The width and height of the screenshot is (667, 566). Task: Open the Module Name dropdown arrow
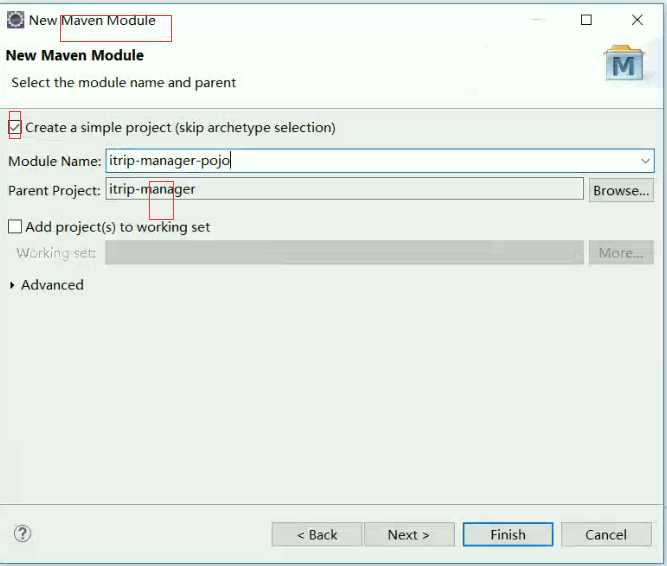click(x=645, y=161)
